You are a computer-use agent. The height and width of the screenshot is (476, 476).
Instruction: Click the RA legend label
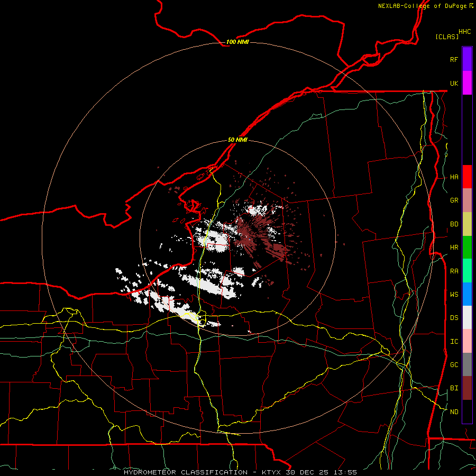pos(454,271)
